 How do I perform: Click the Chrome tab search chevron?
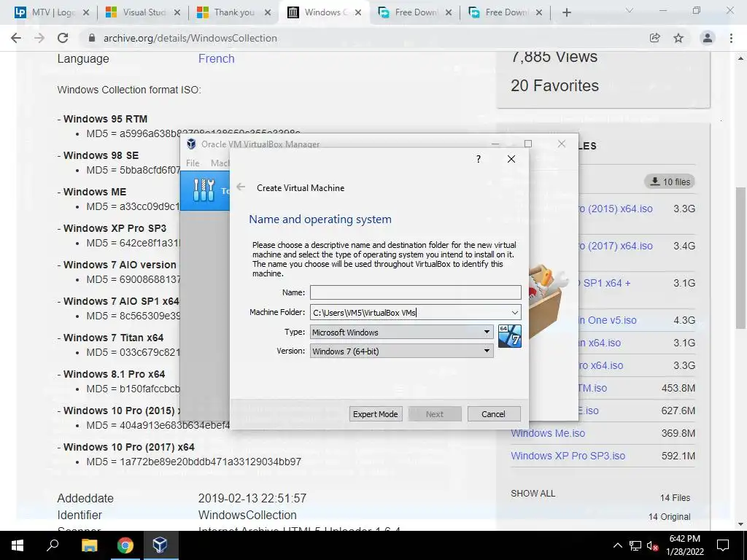coord(630,10)
